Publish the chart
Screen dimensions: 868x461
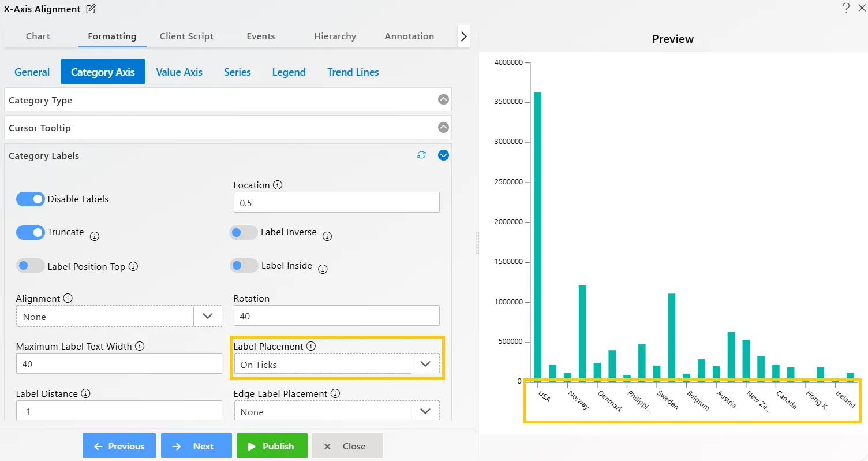click(x=272, y=446)
